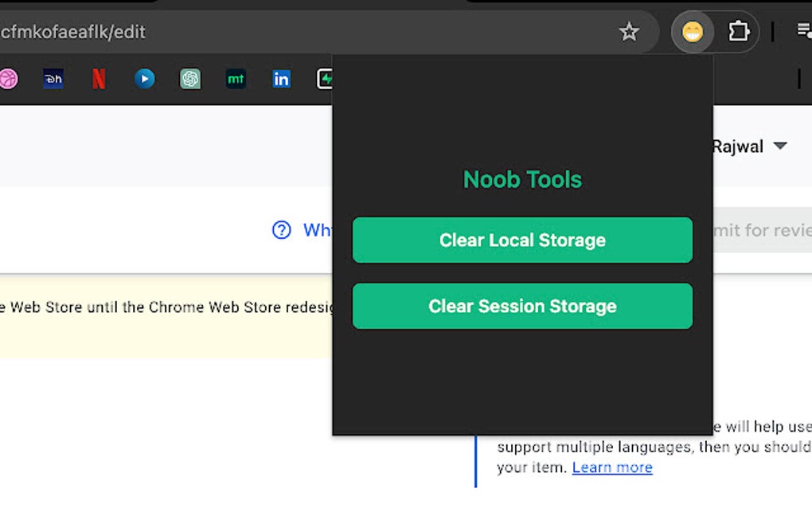Click the Clear Session Storage button
This screenshot has width=812, height=508.
[522, 306]
